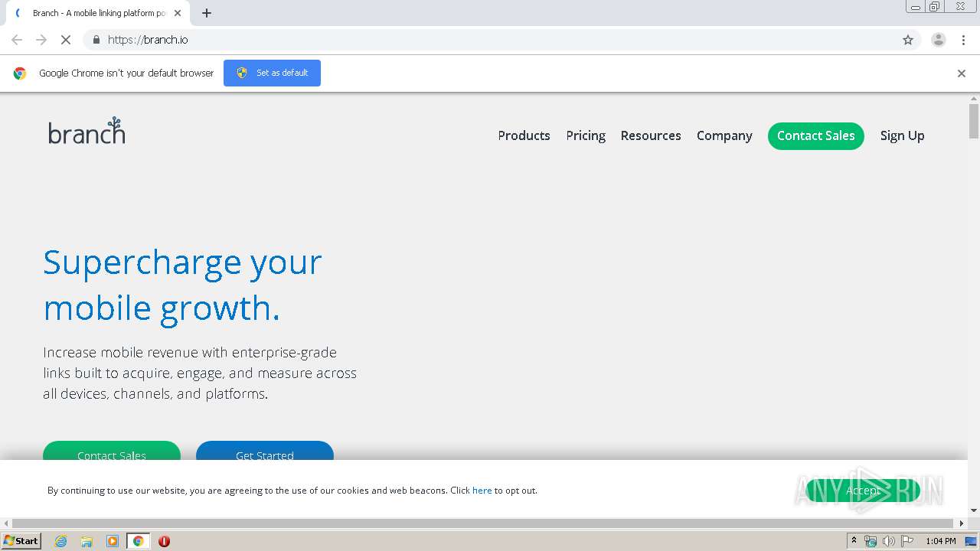The height and width of the screenshot is (551, 980).
Task: Click Contact Sales in the navigation bar
Action: (x=816, y=135)
